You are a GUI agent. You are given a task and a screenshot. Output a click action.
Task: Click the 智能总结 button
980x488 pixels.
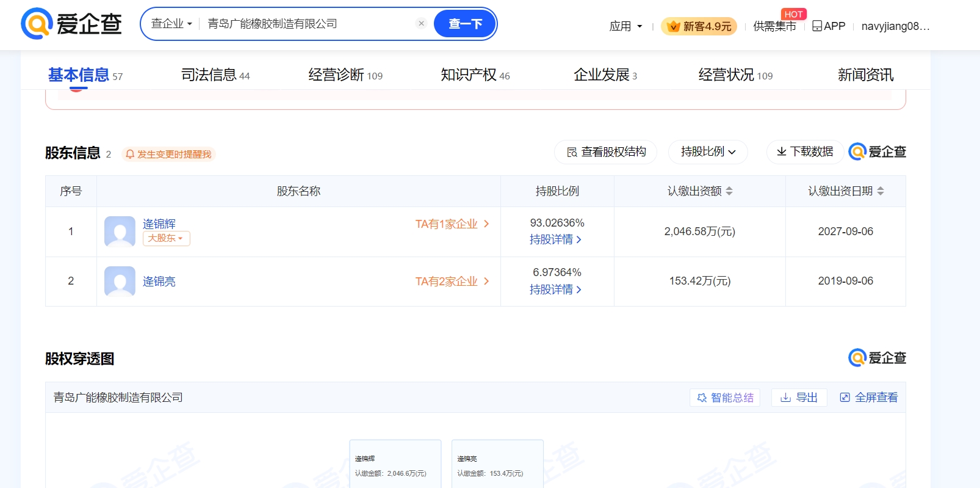click(725, 398)
